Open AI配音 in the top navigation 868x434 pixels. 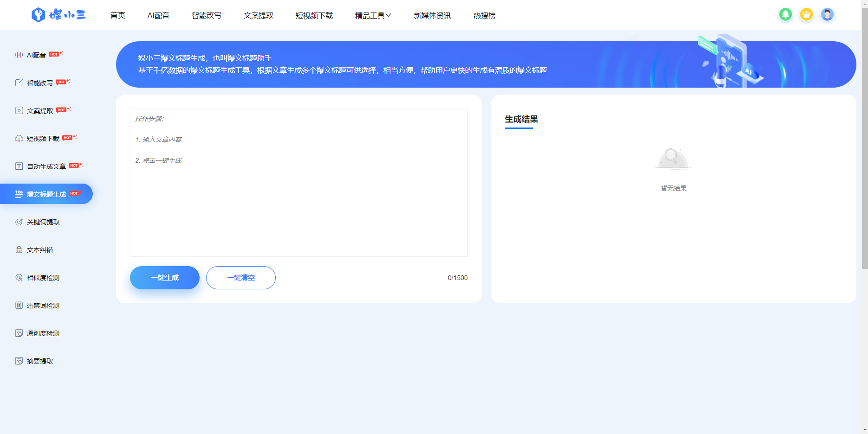pyautogui.click(x=158, y=15)
